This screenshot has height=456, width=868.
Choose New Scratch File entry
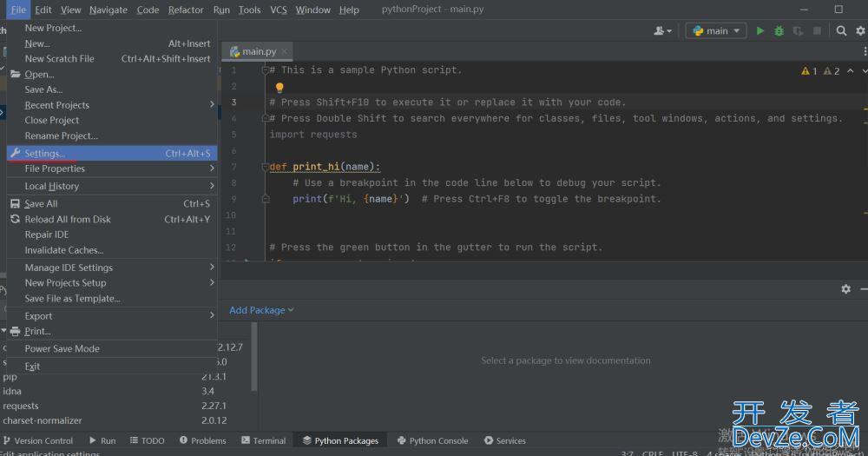pyautogui.click(x=112, y=59)
